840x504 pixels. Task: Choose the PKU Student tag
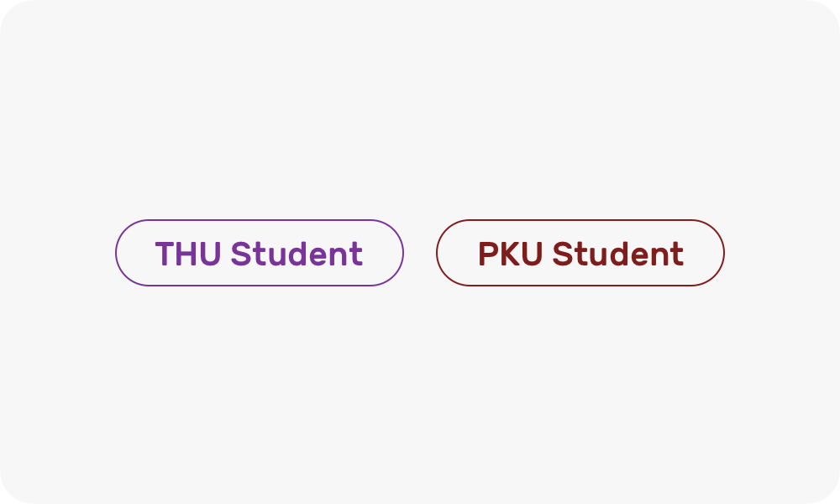tap(580, 253)
